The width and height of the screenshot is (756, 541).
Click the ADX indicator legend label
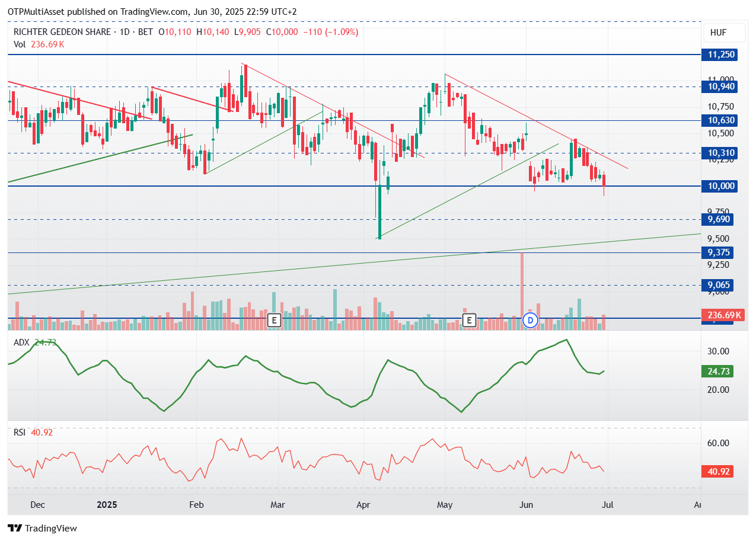click(22, 342)
